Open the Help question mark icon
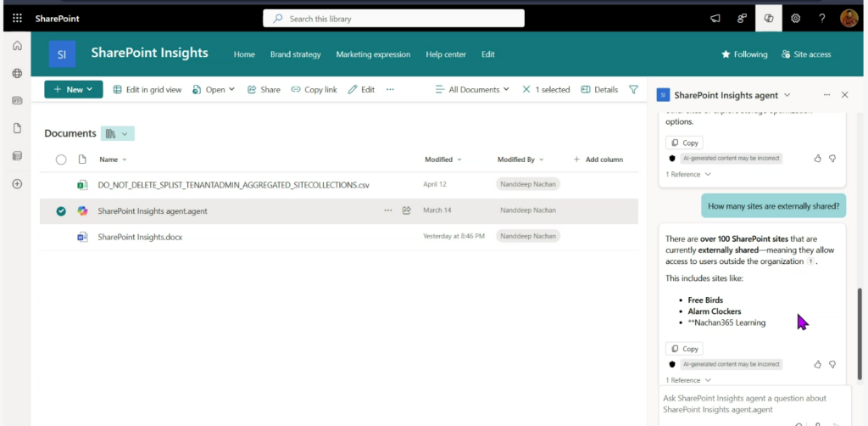 point(821,19)
